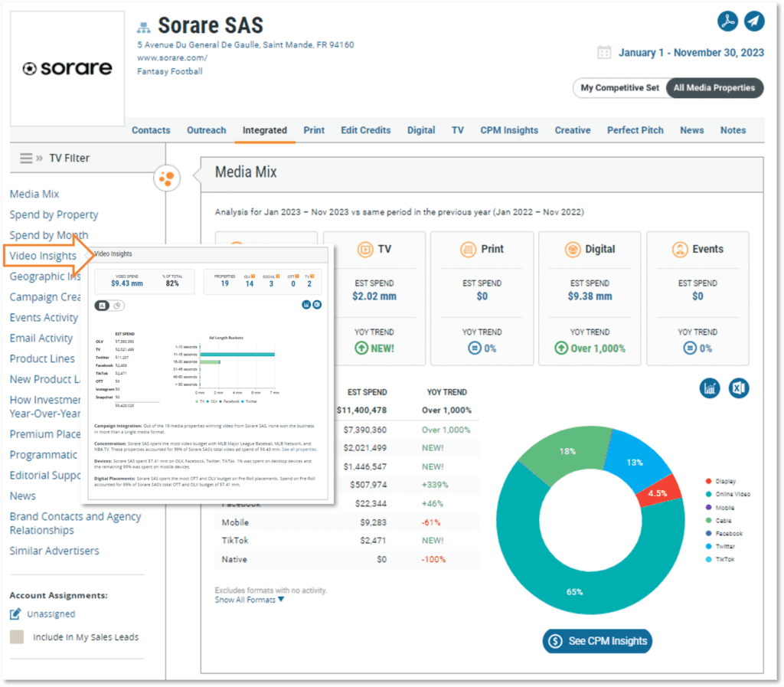Expand the TV Filter chevron
This screenshot has height=687, width=784.
tap(40, 159)
